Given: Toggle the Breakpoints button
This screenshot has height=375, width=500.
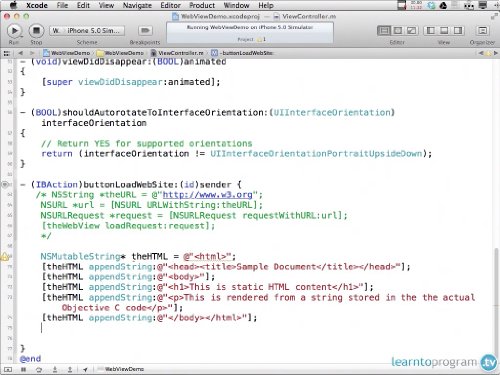Looking at the screenshot, I should pyautogui.click(x=145, y=31).
